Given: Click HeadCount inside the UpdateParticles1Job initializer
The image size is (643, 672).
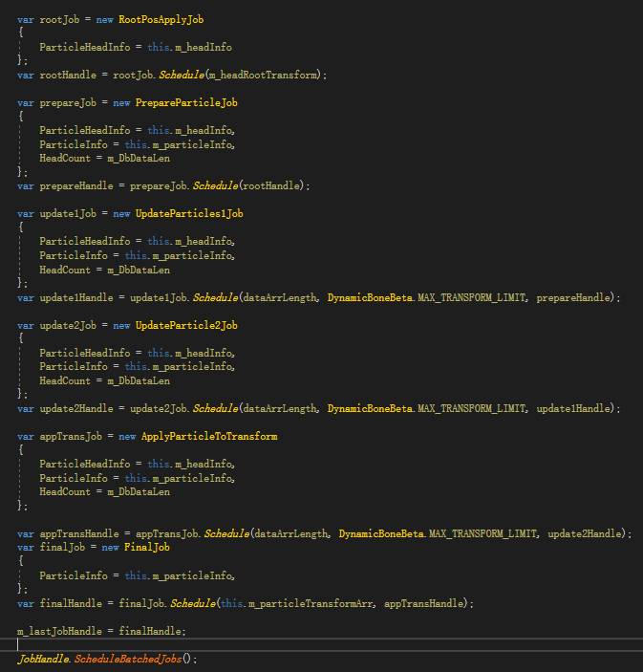Looking at the screenshot, I should click(65, 270).
